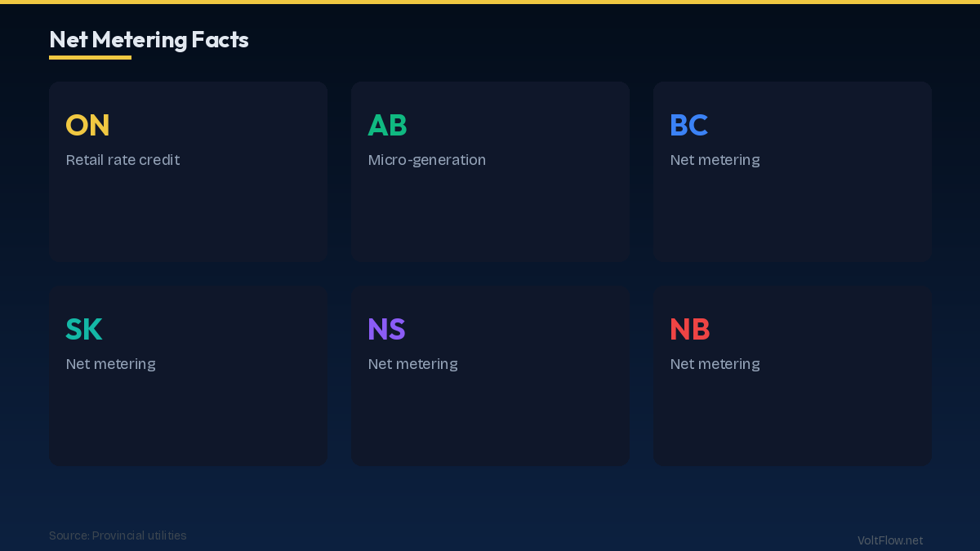Select the teal SK province heading
980x551 pixels.
(83, 329)
